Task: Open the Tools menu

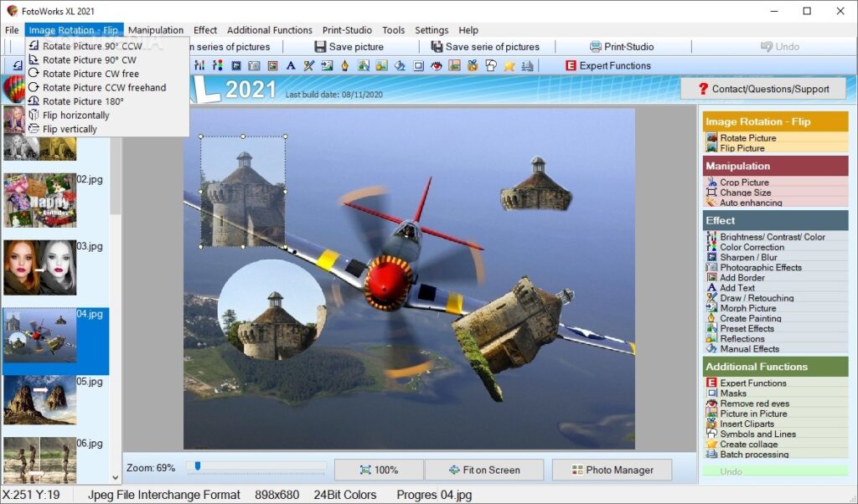Action: click(394, 30)
